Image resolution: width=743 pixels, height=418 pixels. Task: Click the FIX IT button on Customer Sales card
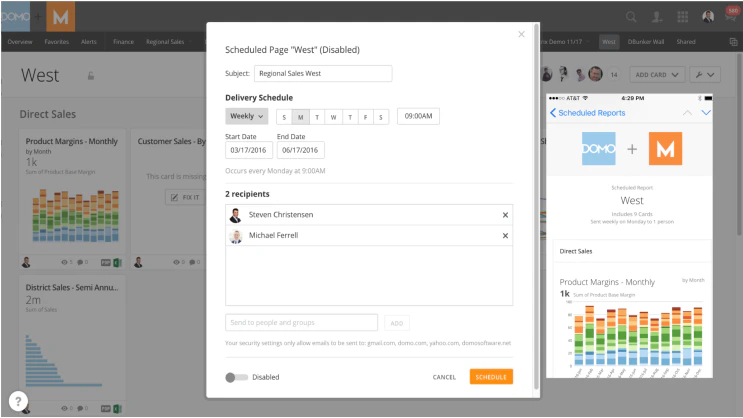[x=185, y=197]
